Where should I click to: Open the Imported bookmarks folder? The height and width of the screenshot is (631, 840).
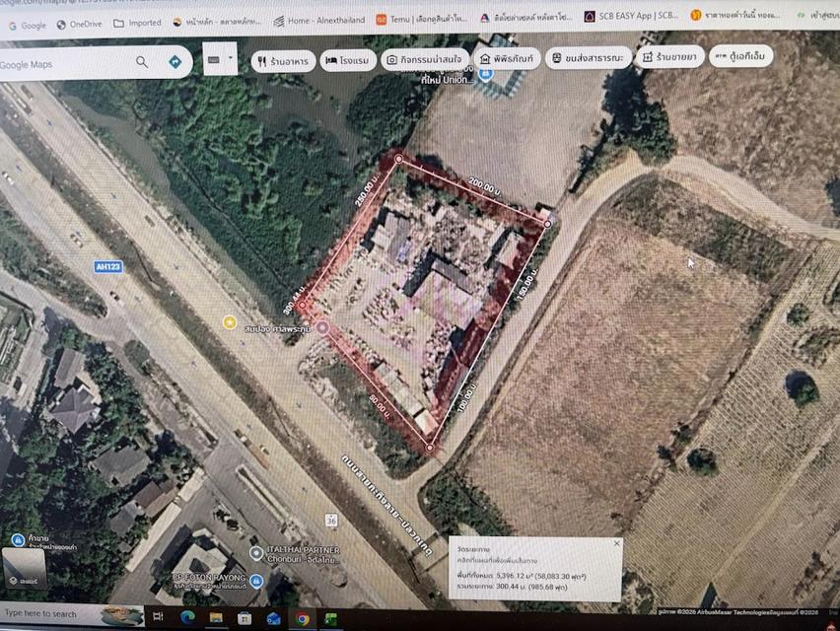(x=137, y=23)
